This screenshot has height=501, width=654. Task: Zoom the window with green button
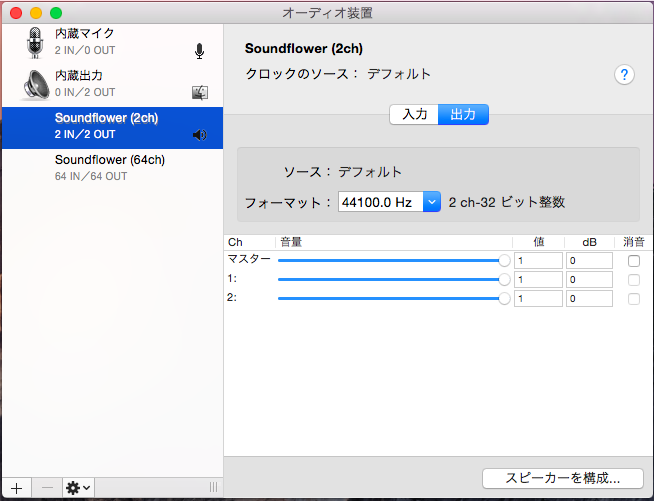pyautogui.click(x=56, y=13)
